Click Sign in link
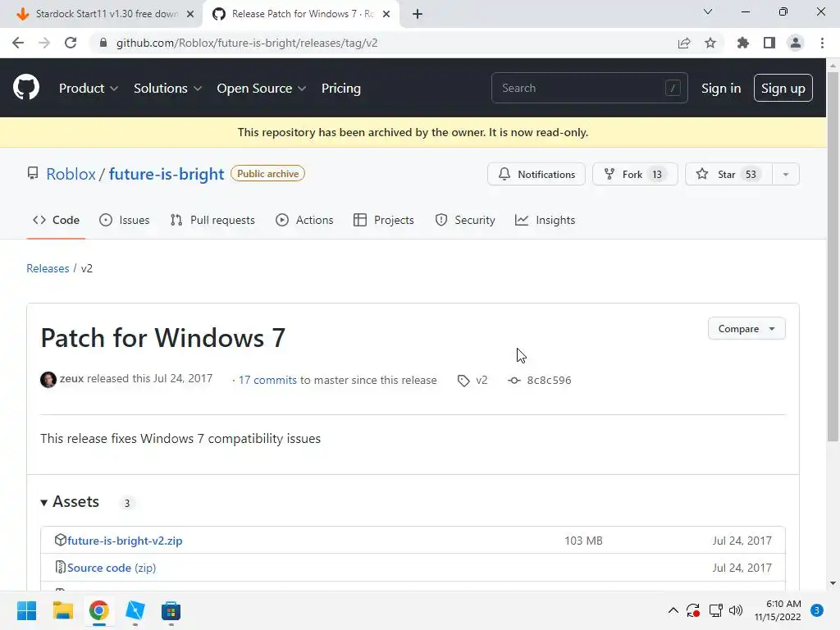This screenshot has width=840, height=630. tap(721, 88)
